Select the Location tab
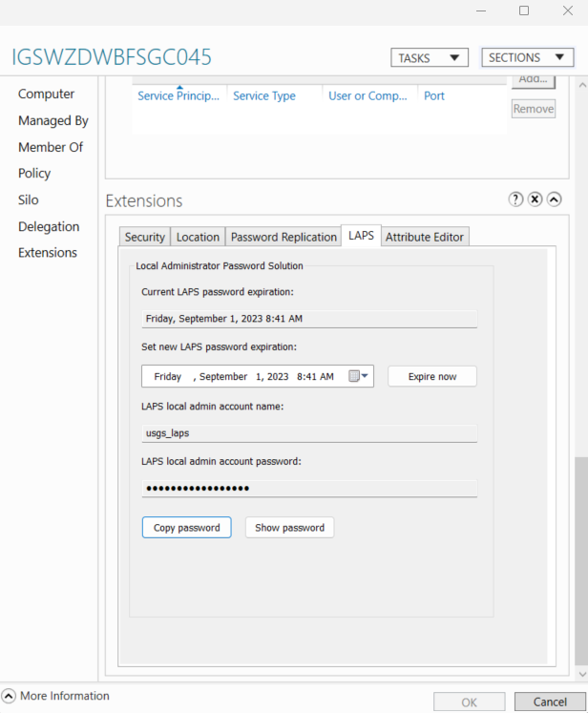This screenshot has height=713, width=588. [198, 237]
